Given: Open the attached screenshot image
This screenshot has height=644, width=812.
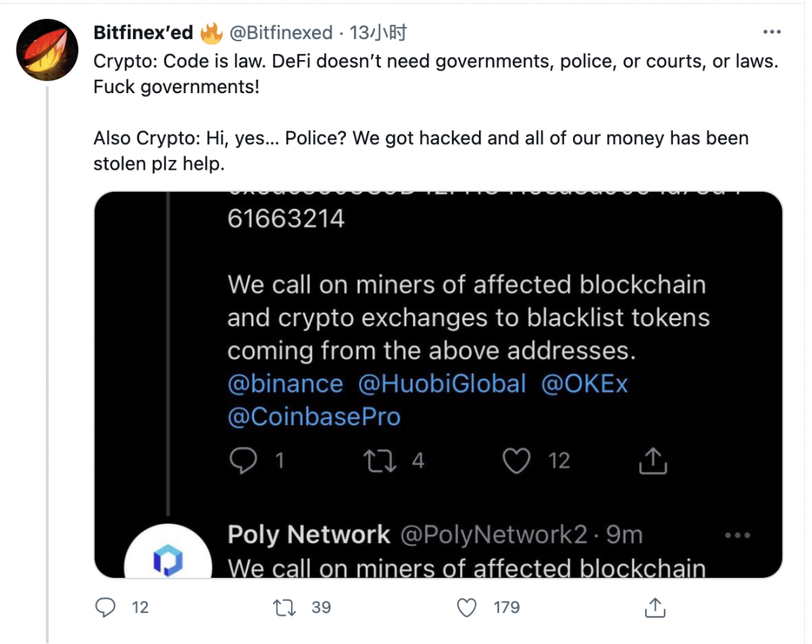Looking at the screenshot, I should pos(438,385).
